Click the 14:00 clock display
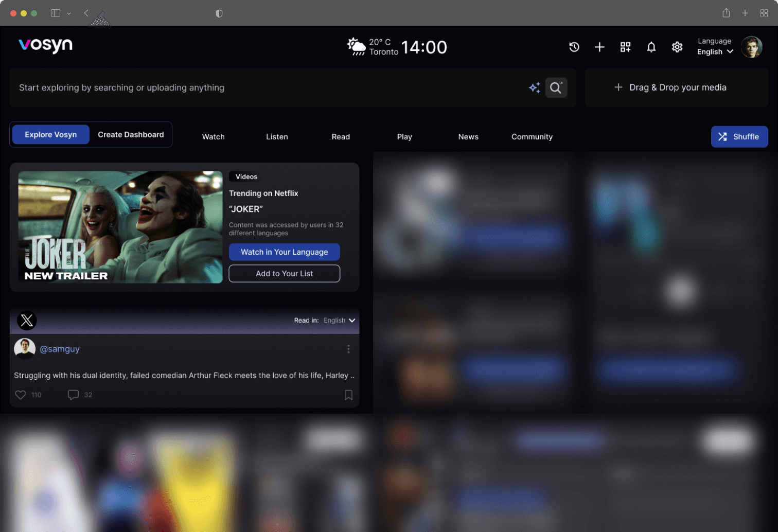The width and height of the screenshot is (778, 532). coord(424,47)
